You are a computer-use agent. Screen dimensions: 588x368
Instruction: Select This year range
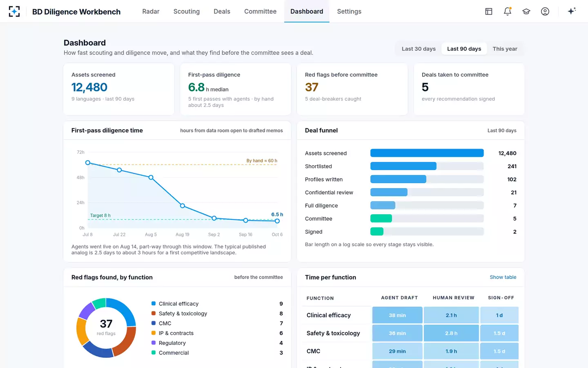(x=505, y=49)
